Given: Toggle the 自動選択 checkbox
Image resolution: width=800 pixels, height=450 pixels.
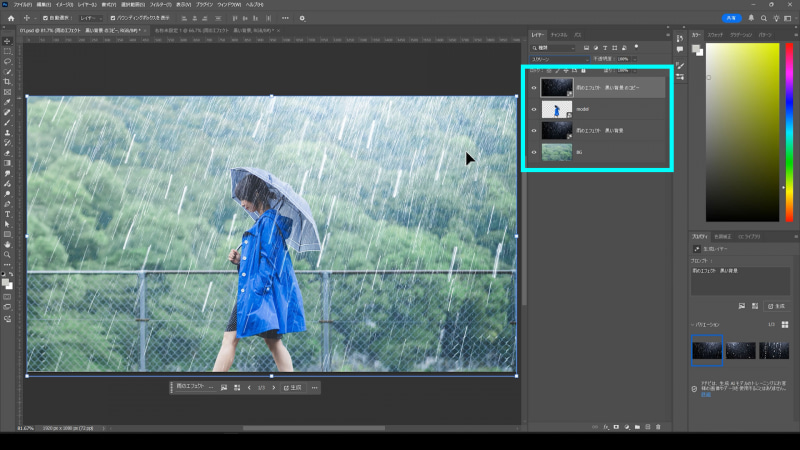Looking at the screenshot, I should click(x=45, y=18).
